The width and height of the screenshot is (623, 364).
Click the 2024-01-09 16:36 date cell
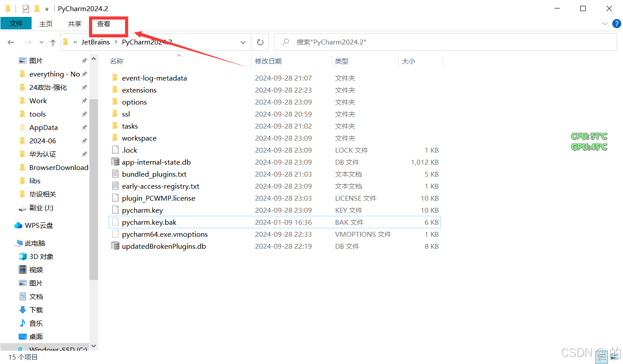point(283,222)
